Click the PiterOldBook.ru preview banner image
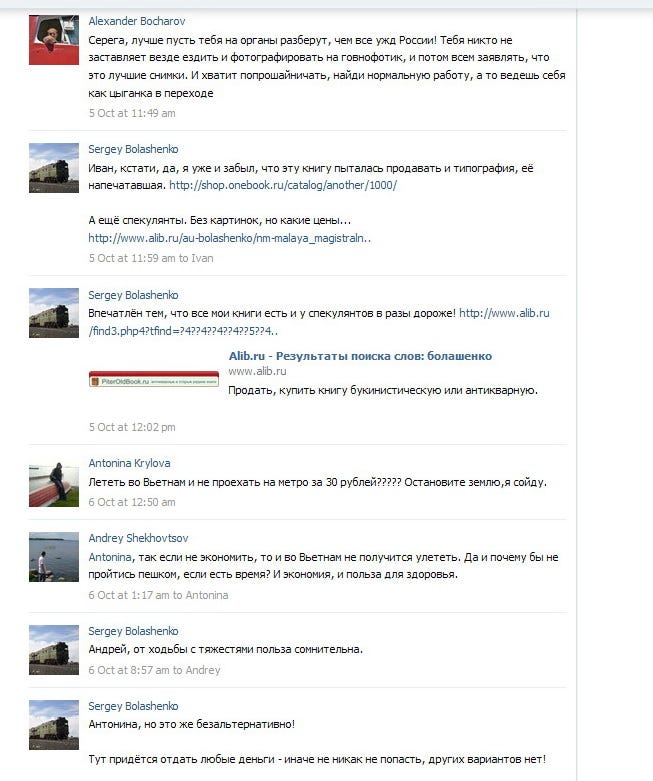 [154, 380]
